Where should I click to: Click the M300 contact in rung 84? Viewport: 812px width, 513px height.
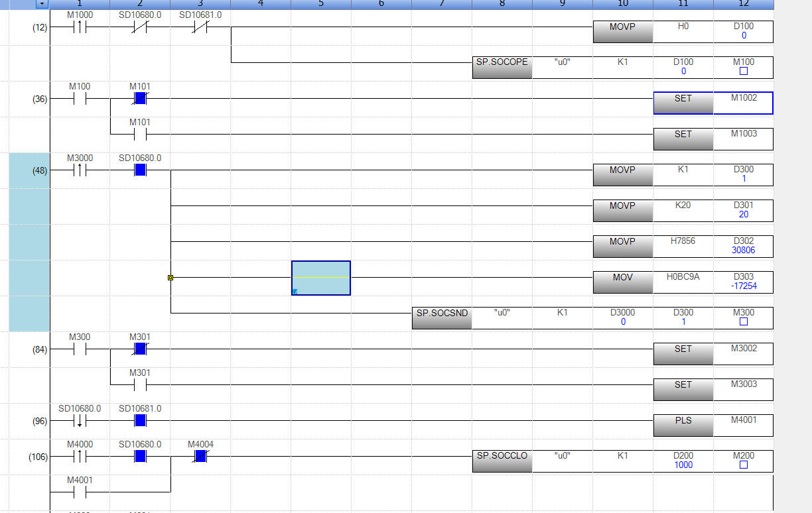point(80,349)
